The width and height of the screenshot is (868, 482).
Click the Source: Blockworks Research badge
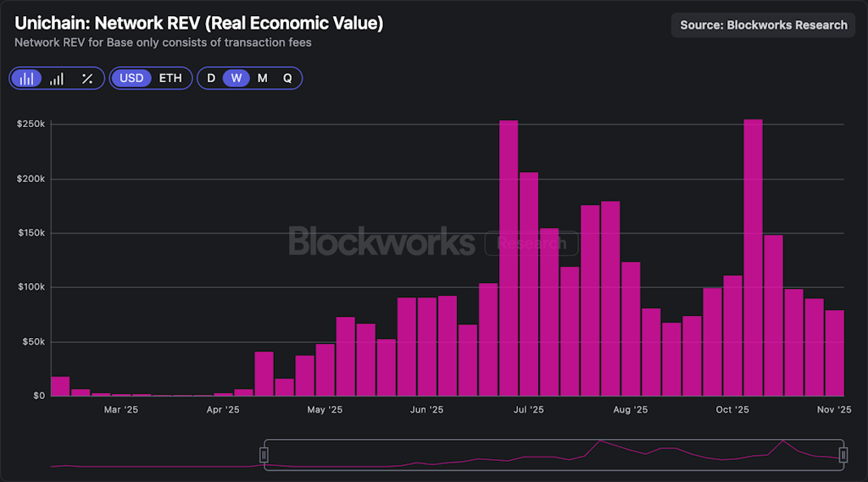tap(763, 25)
